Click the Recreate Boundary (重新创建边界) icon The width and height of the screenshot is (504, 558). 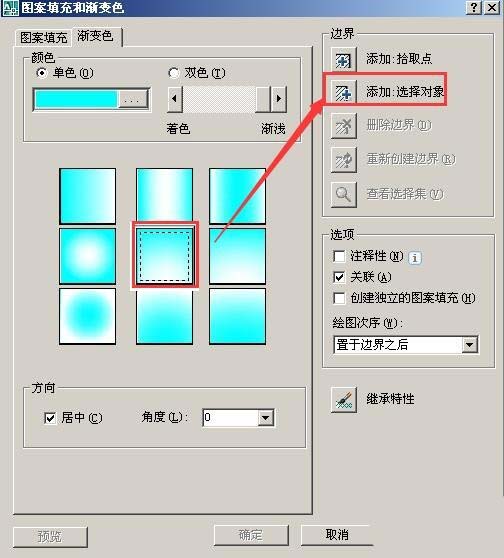(x=343, y=159)
